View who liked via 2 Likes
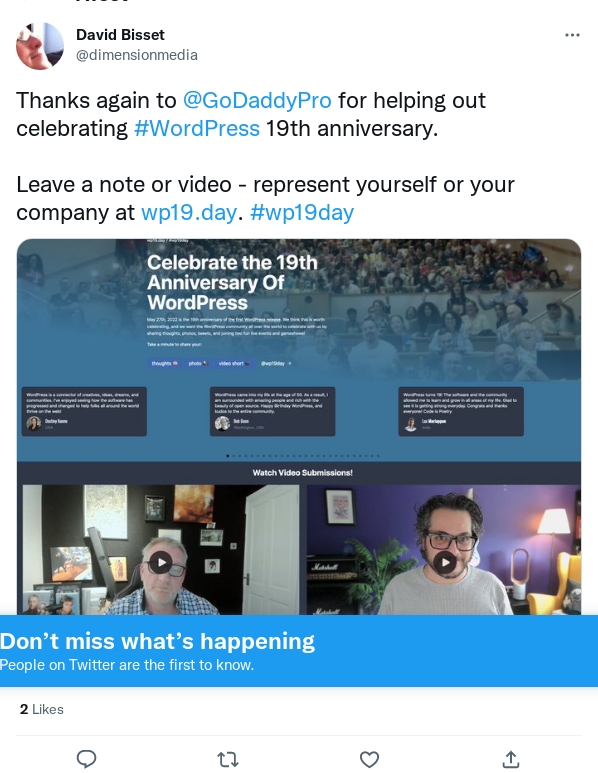The height and width of the screenshot is (773, 598). [42, 709]
